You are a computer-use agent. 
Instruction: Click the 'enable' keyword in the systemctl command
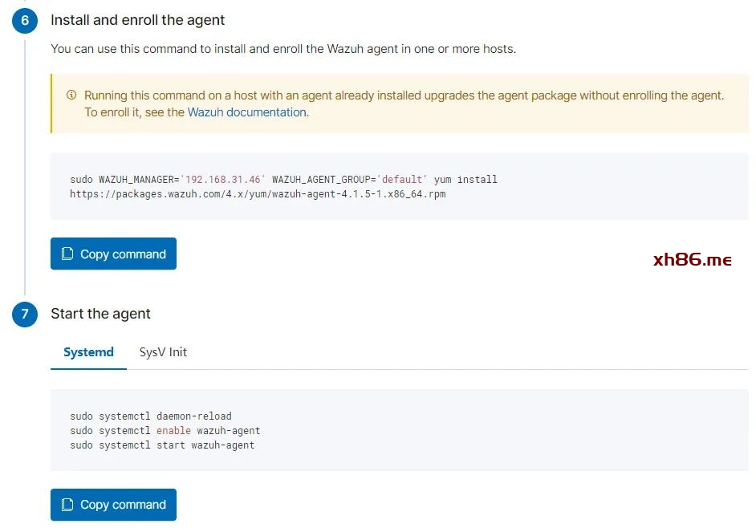173,431
